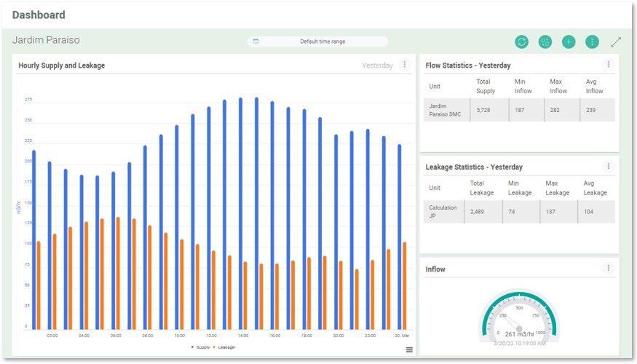Select the Jardim Paraiso DMC row cell

tap(446, 110)
